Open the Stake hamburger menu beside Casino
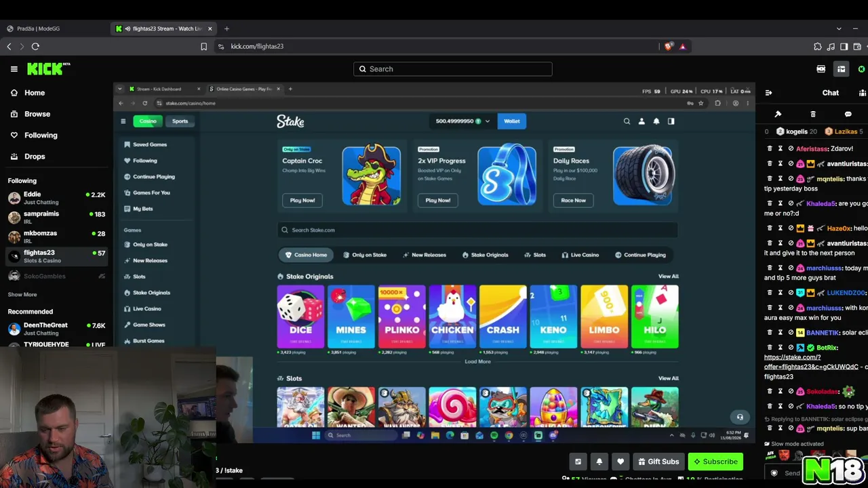Viewport: 868px width, 488px height. 123,121
